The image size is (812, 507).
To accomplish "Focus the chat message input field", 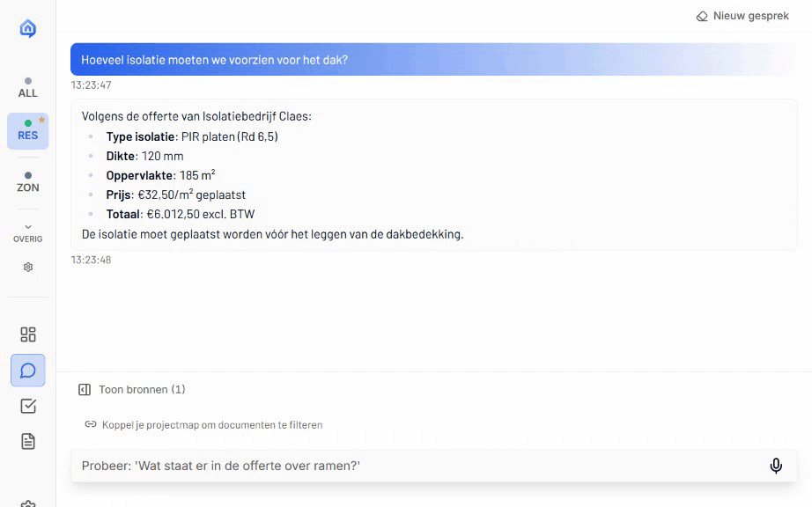I will [414, 466].
